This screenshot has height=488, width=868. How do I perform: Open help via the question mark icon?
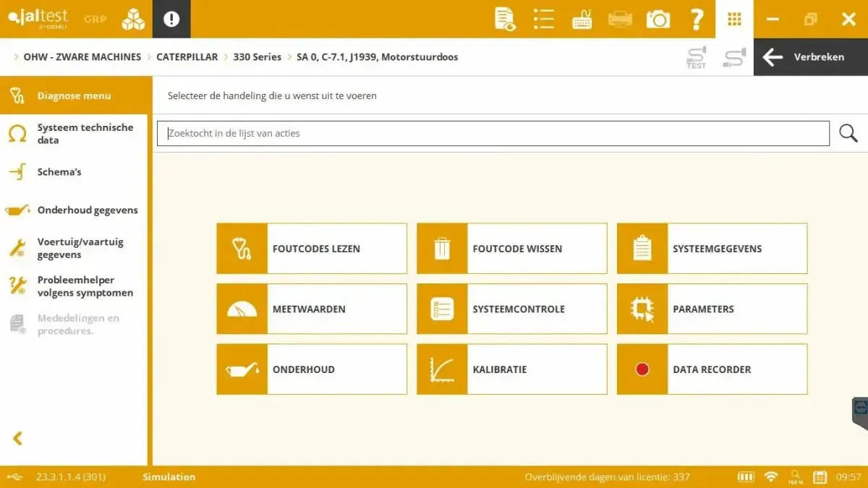click(x=697, y=19)
